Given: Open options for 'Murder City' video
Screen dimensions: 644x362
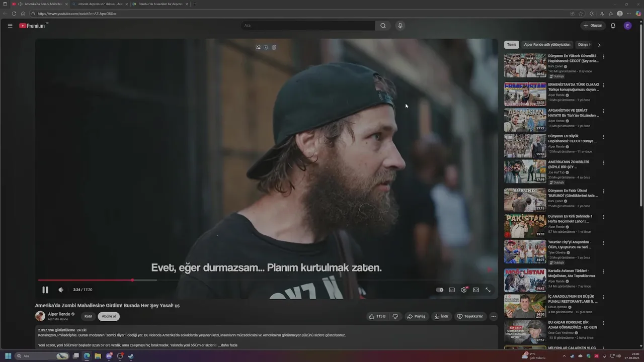Looking at the screenshot, I should tap(603, 243).
